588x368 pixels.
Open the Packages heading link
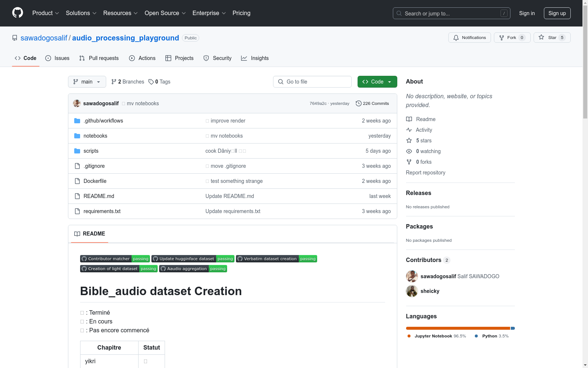click(419, 226)
